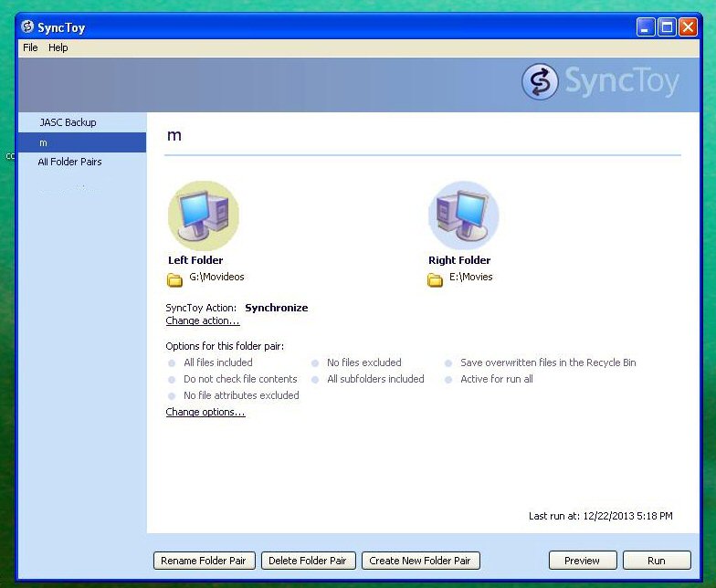Click the 'All files included' option
Viewport: 716px width, 588px height.
(x=217, y=362)
